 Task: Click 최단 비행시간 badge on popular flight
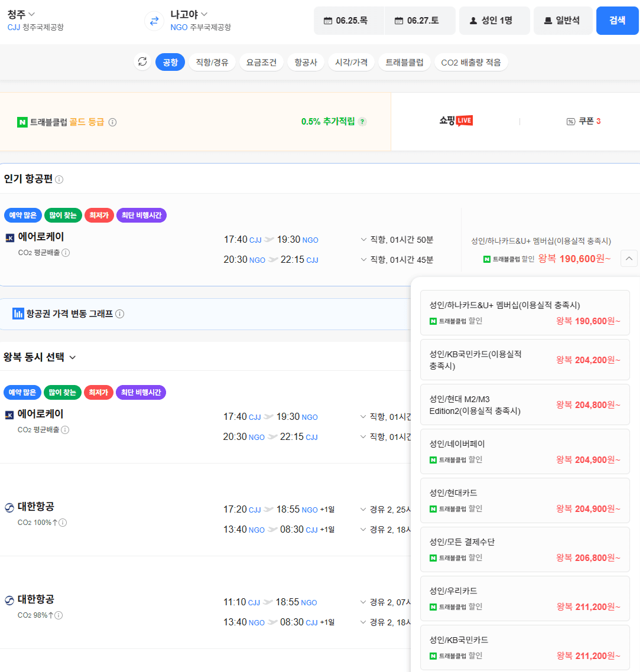tap(141, 215)
